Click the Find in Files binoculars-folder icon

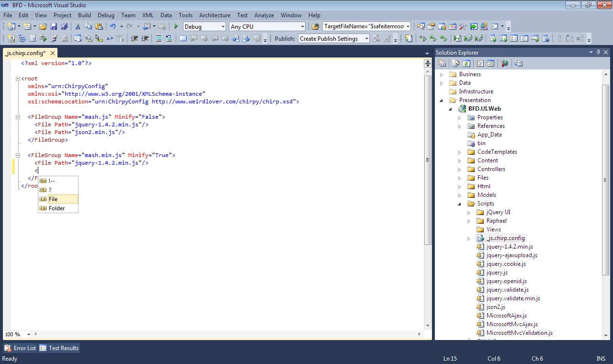coord(315,26)
